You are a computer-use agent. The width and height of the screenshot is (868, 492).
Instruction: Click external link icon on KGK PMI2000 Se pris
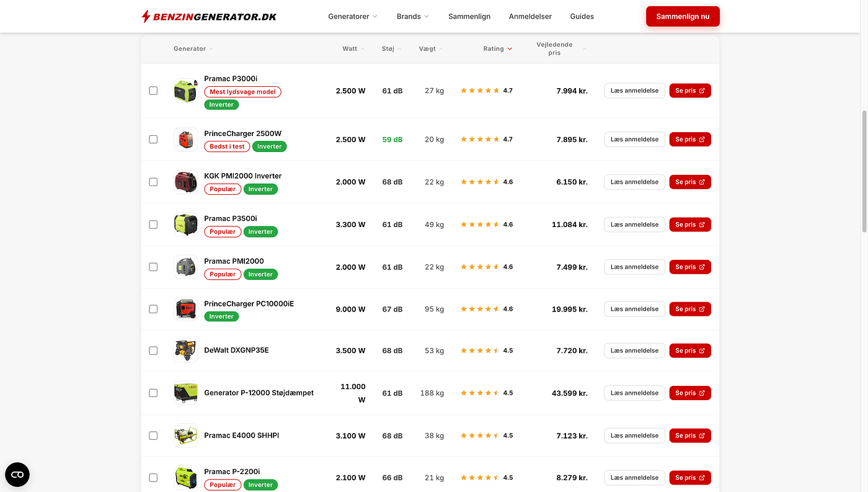(702, 182)
